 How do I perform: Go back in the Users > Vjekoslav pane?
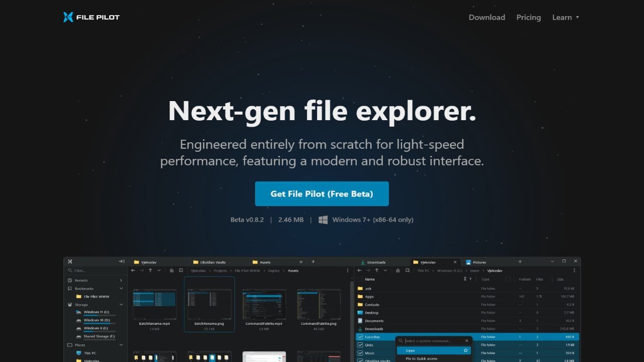360,270
